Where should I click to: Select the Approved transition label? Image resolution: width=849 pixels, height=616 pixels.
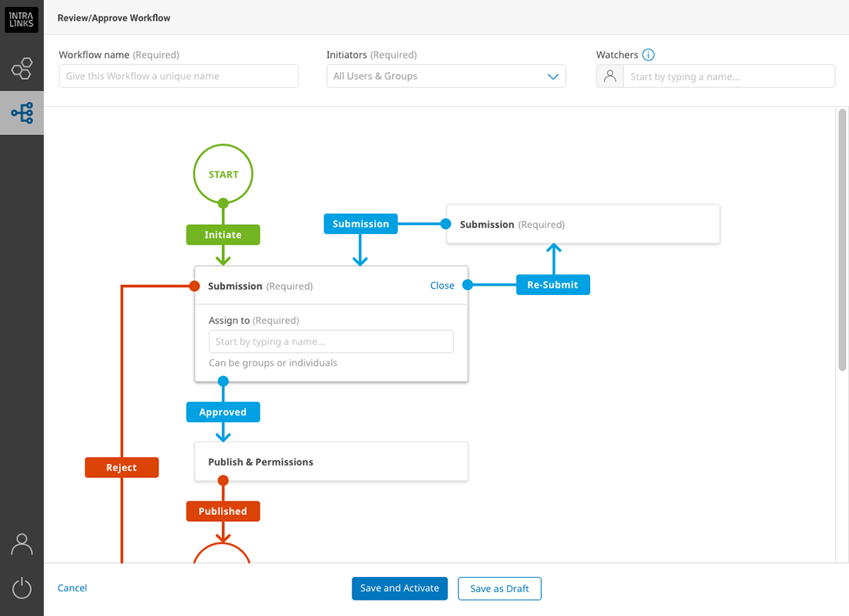coord(223,412)
